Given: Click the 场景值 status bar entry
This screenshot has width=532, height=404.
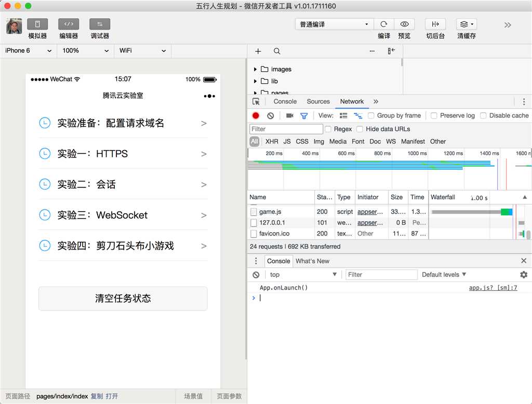Looking at the screenshot, I should 193,396.
